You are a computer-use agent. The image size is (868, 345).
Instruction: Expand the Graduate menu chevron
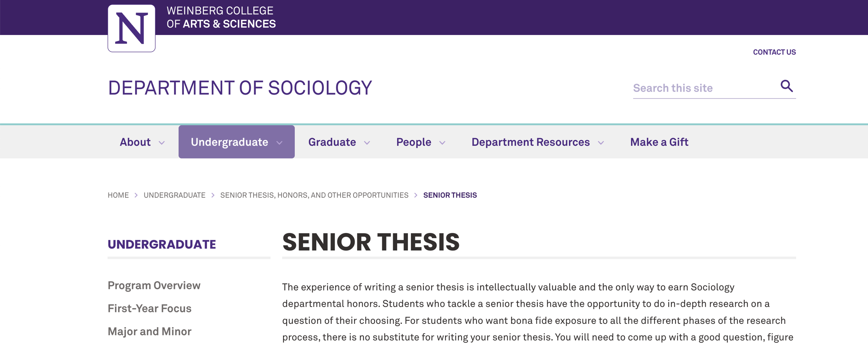367,143
